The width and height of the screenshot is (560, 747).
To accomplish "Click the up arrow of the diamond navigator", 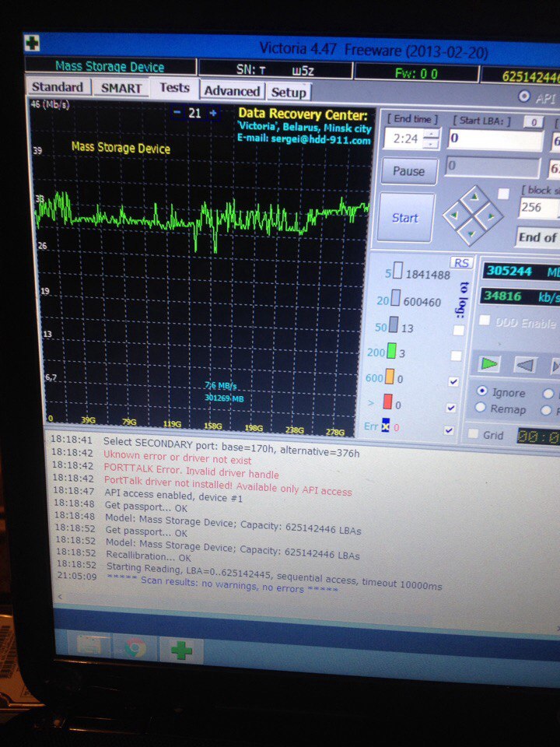I will [474, 196].
